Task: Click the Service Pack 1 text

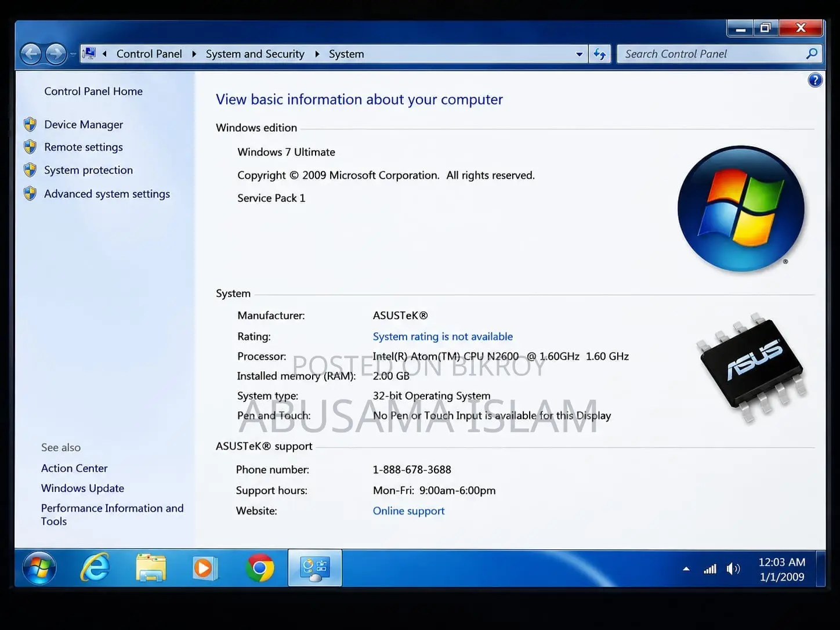Action: tap(271, 198)
